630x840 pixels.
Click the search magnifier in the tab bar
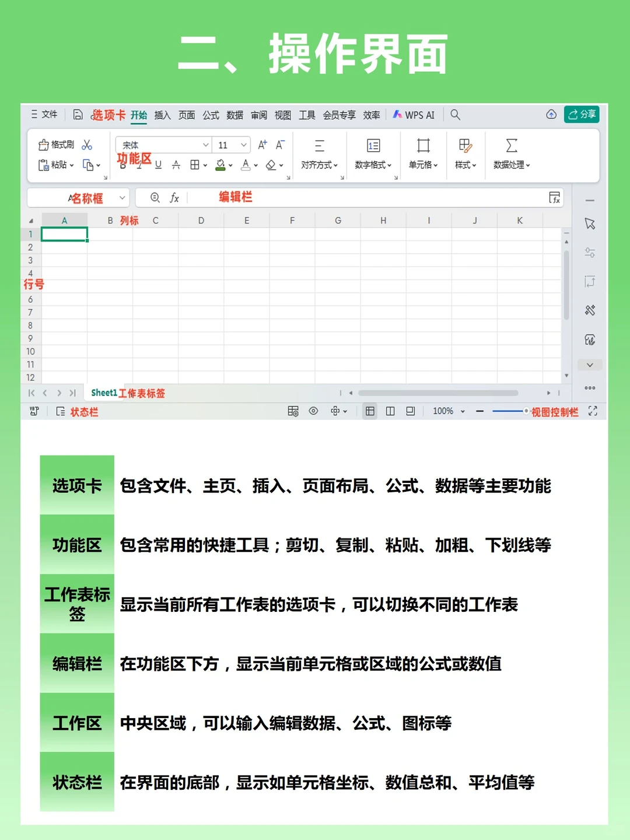point(456,115)
